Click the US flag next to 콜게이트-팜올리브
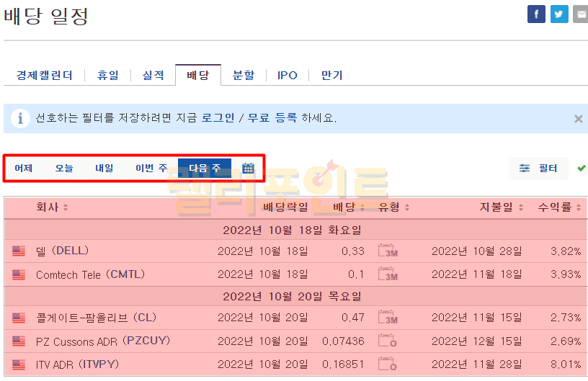Image resolution: width=588 pixels, height=381 pixels. (19, 318)
